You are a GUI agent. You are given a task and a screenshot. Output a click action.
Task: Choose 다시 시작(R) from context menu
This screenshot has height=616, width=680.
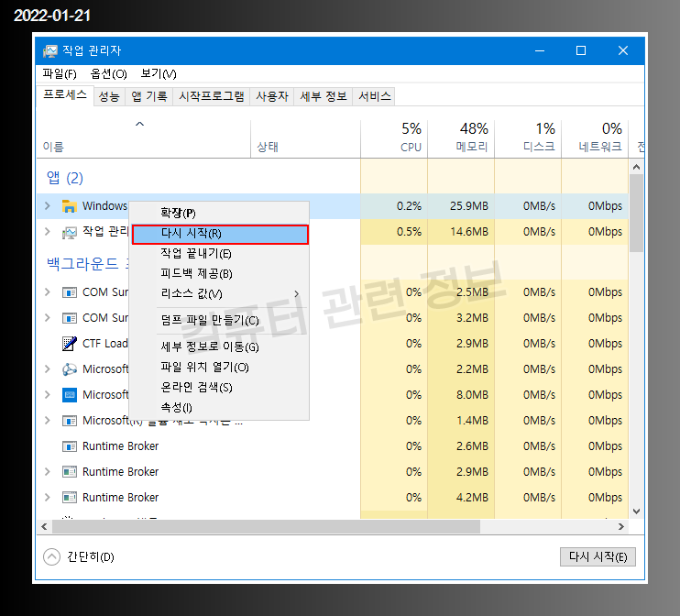tap(220, 235)
